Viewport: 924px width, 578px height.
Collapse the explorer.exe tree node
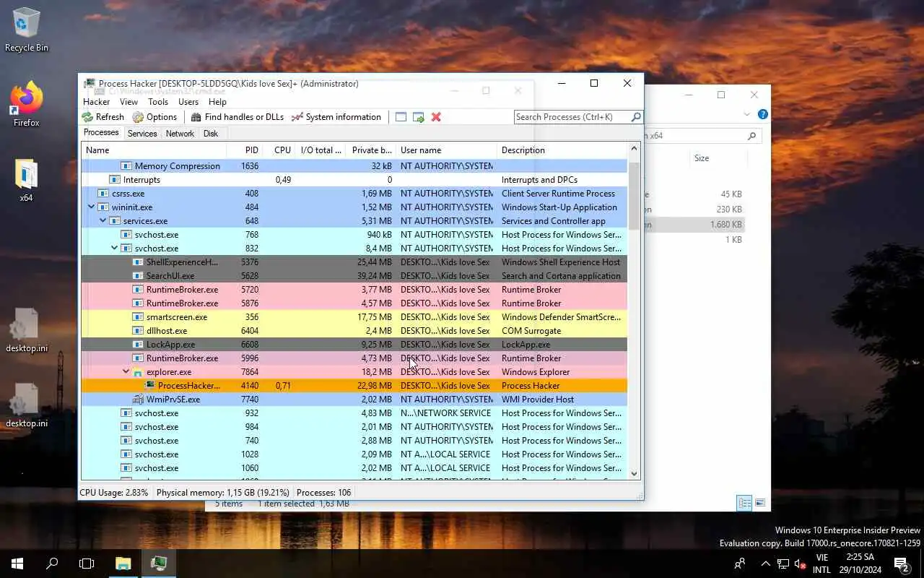126,372
